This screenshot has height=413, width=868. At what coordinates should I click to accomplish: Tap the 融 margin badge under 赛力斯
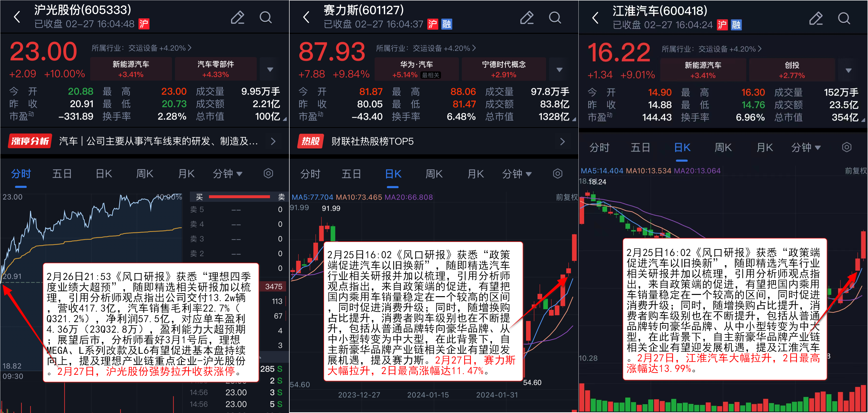coord(446,24)
